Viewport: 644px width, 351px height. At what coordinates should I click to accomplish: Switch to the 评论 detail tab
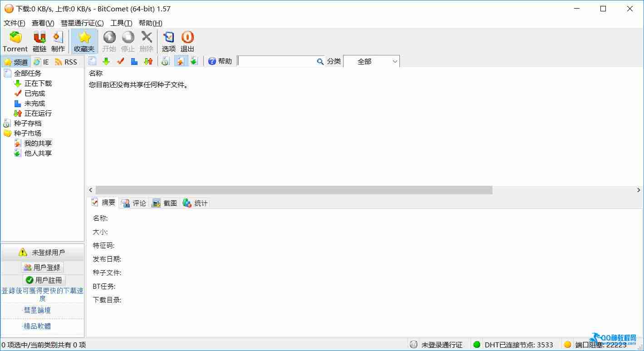coord(134,203)
